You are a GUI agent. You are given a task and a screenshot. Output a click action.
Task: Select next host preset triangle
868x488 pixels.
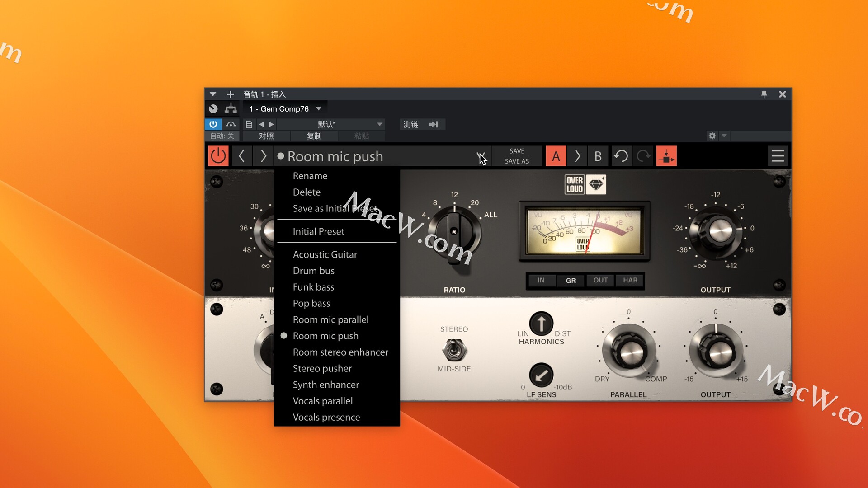(271, 124)
